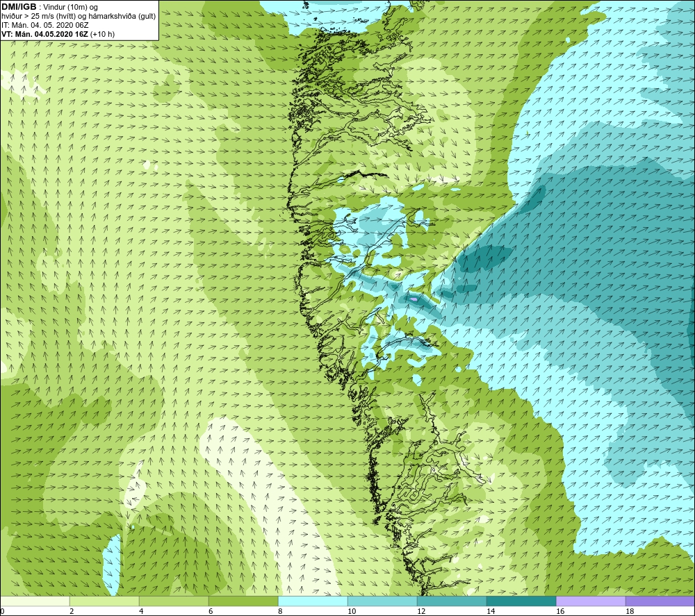
Task: Click the purple peak-wind spot on the map
Action: tap(414, 300)
